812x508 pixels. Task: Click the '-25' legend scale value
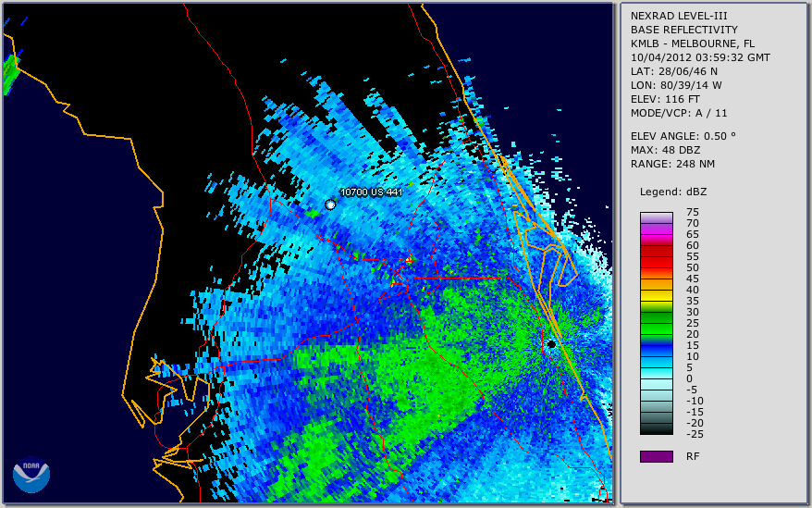695,434
